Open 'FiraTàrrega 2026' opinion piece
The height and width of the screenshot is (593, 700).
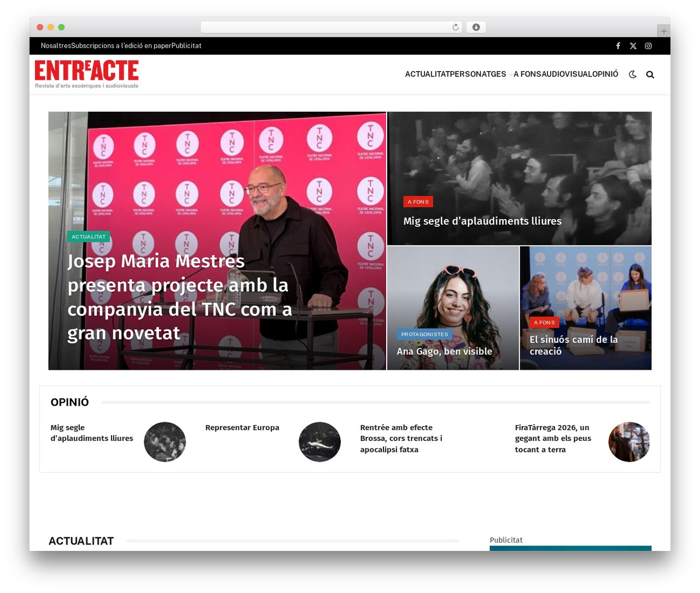[x=553, y=439]
